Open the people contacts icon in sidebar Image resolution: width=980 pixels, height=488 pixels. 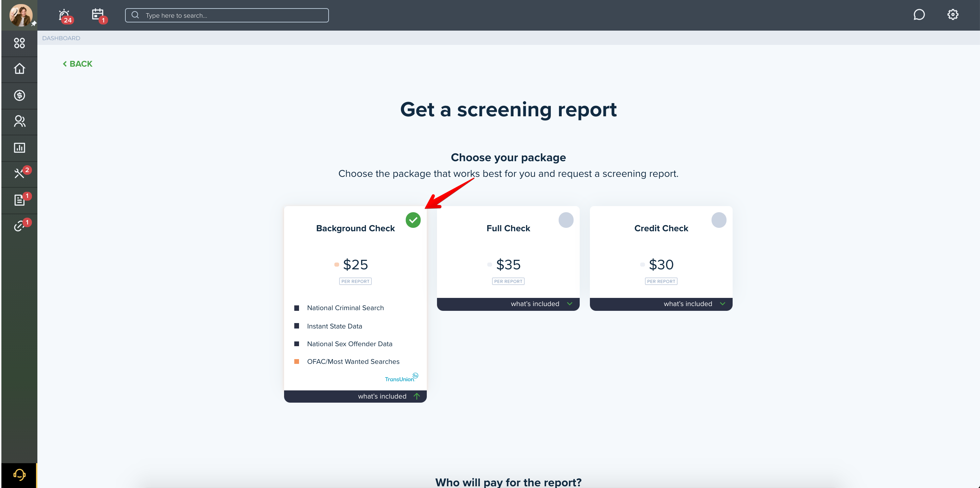tap(19, 121)
